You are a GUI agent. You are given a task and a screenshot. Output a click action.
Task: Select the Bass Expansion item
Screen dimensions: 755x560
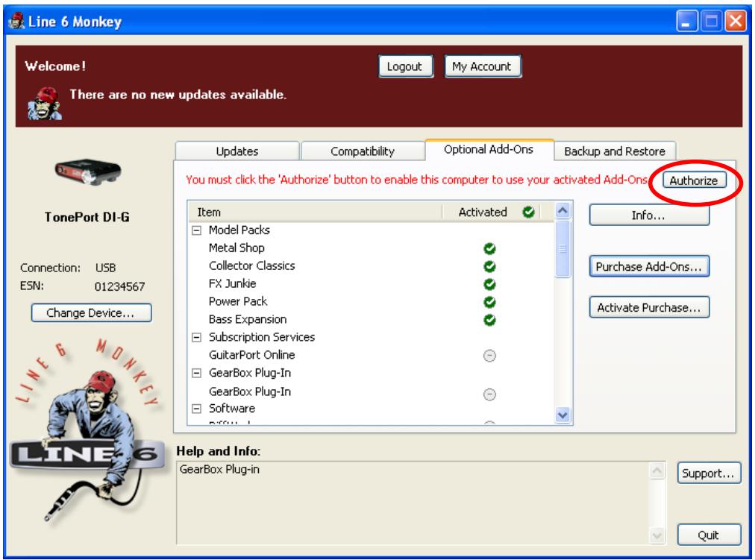248,319
